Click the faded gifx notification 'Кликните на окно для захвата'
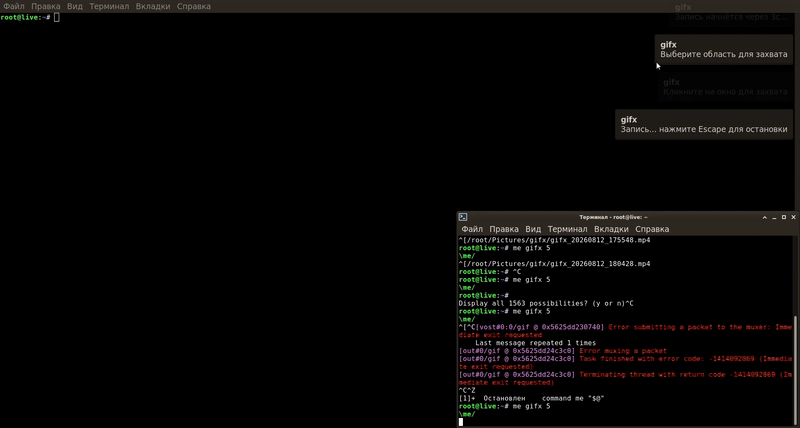The height and width of the screenshot is (428, 800). click(725, 87)
